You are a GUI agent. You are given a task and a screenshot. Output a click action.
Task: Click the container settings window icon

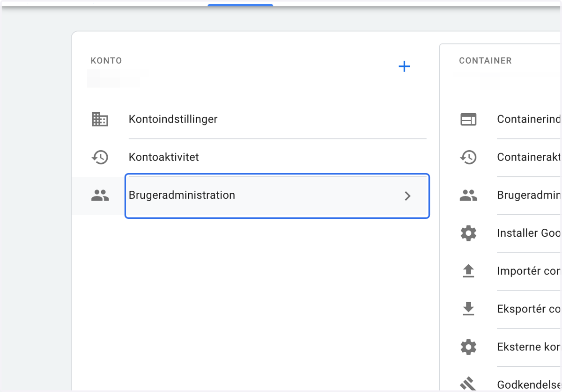pyautogui.click(x=468, y=120)
